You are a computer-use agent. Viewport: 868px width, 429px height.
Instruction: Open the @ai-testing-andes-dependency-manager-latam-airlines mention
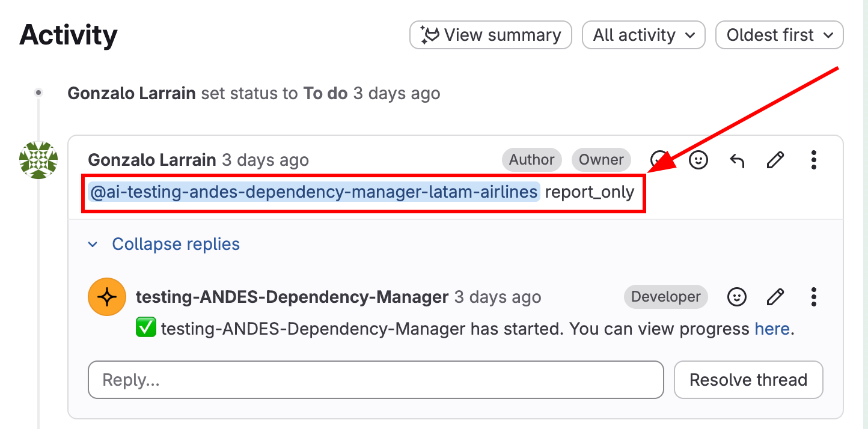[x=314, y=192]
